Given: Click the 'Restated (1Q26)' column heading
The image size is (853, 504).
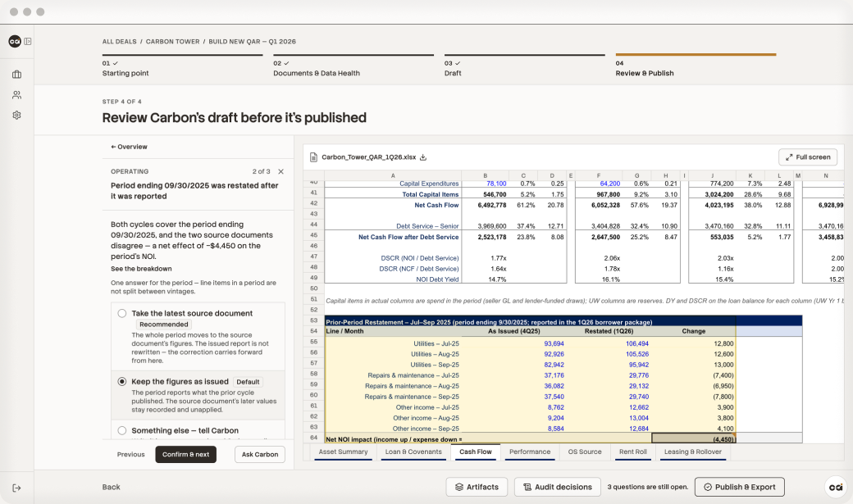Looking at the screenshot, I should tap(609, 331).
